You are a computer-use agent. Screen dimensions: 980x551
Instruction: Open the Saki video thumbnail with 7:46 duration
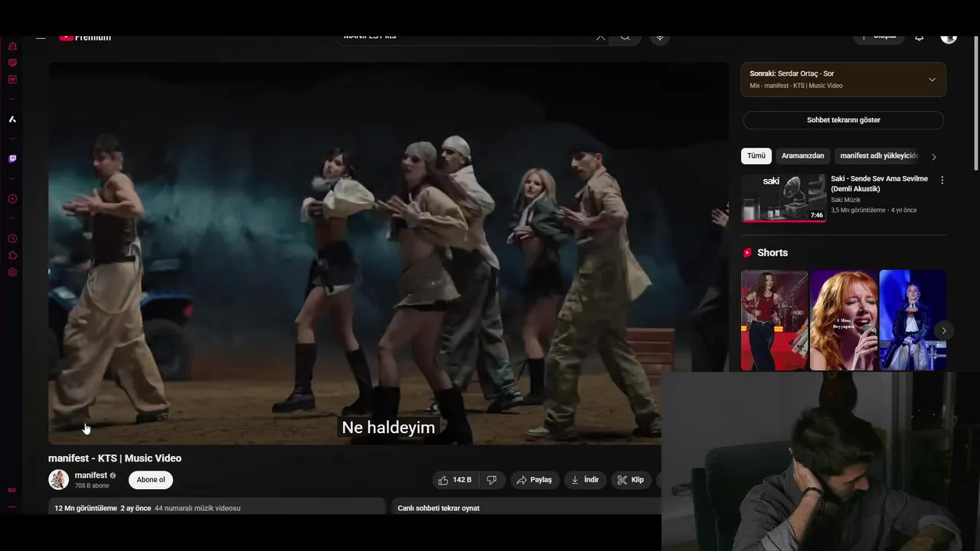tap(784, 198)
